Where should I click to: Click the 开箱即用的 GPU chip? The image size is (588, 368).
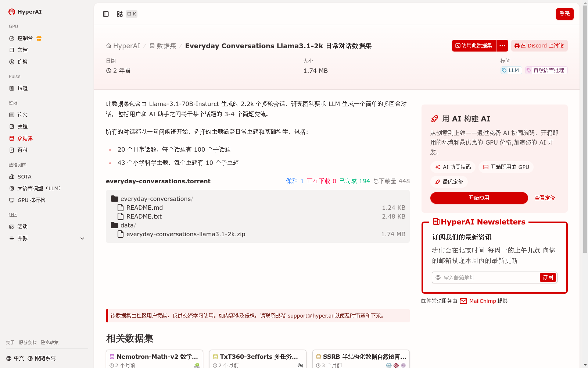[506, 167]
